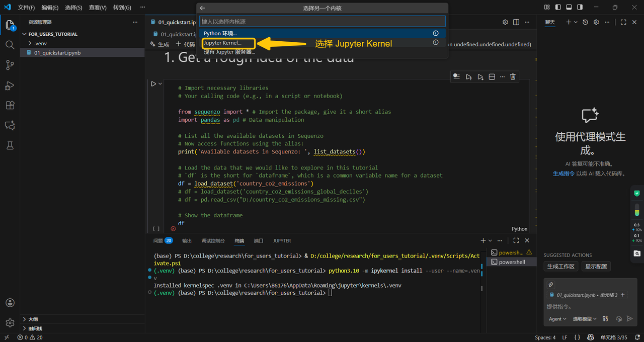Image resolution: width=644 pixels, height=342 pixels.
Task: Open the Source Control view in activity bar
Action: tap(10, 65)
